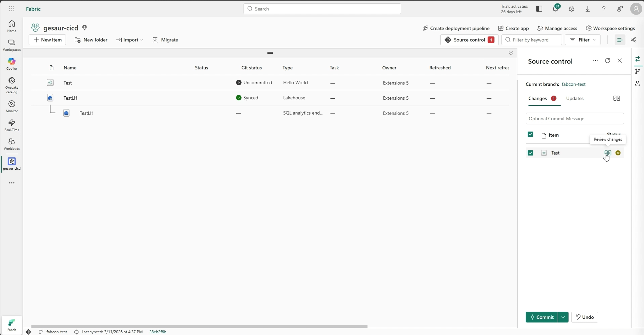Uncheck the Test item in Changes list
The image size is (644, 335).
pyautogui.click(x=530, y=153)
